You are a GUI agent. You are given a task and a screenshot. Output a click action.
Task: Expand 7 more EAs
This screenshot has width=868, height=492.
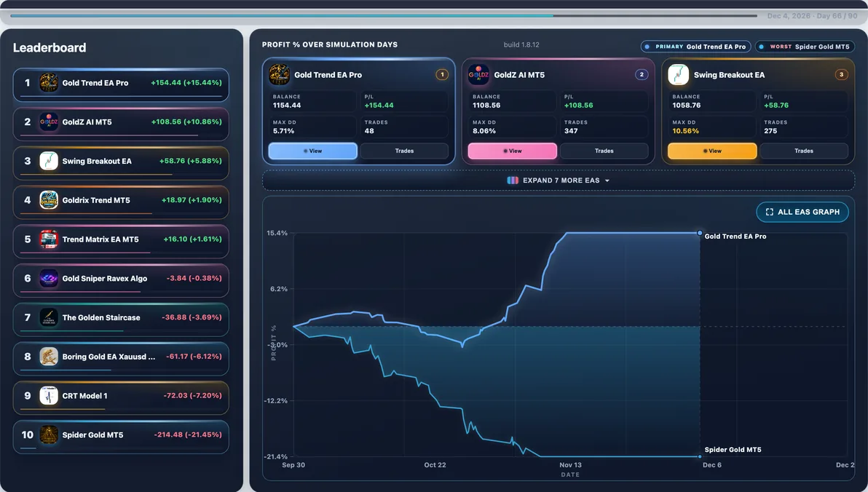pos(559,180)
